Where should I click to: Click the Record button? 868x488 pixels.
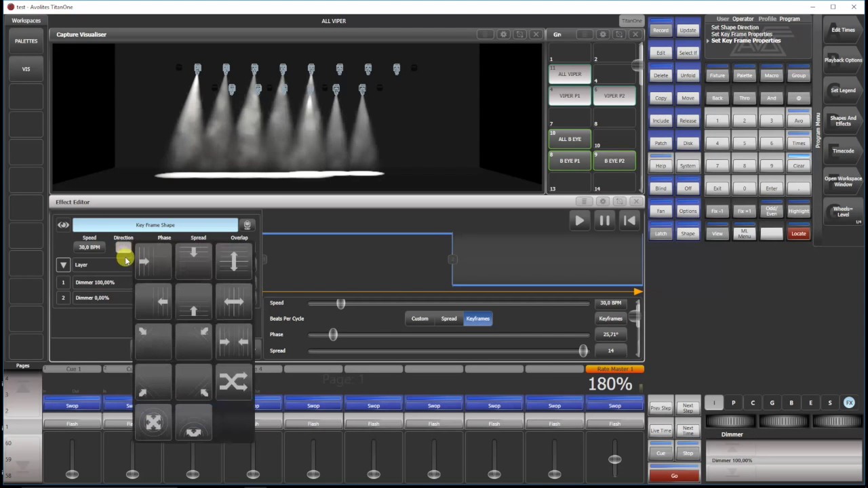coord(660,28)
